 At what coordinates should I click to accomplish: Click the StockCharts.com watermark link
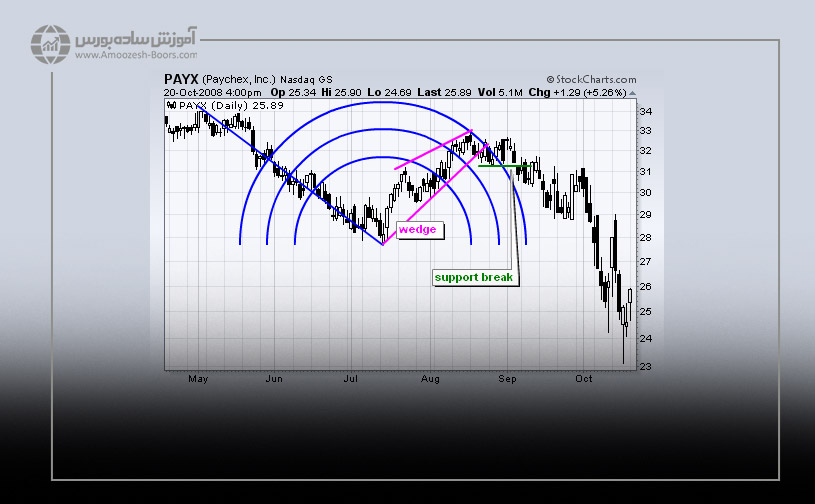pos(595,79)
